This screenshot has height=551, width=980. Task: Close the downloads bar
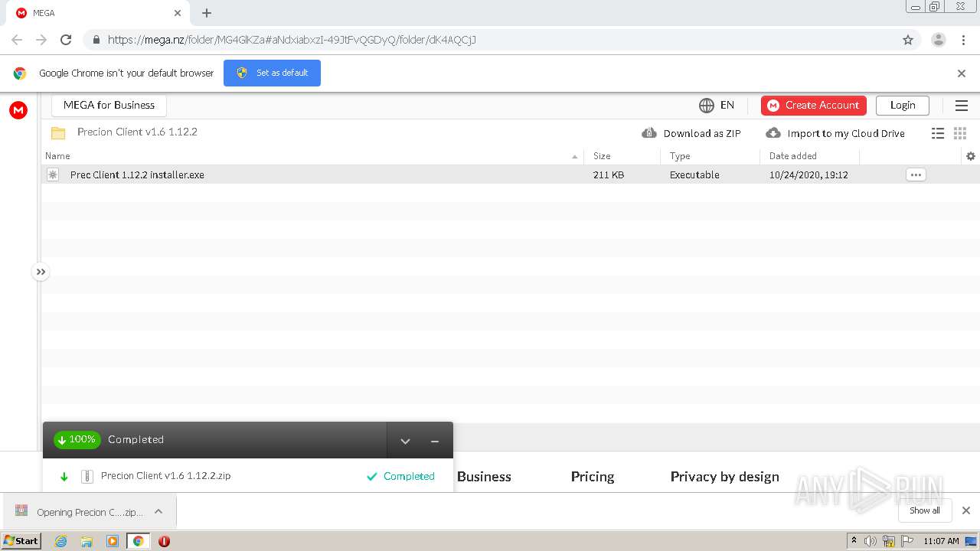click(966, 510)
